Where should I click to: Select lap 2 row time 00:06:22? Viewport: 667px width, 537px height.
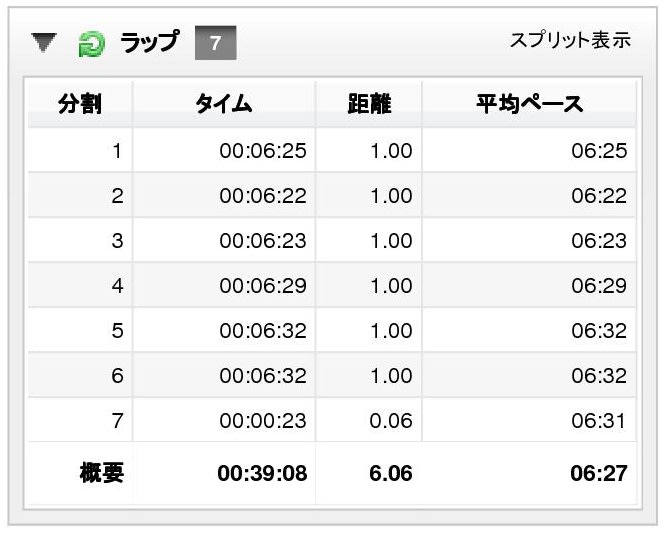(x=263, y=196)
